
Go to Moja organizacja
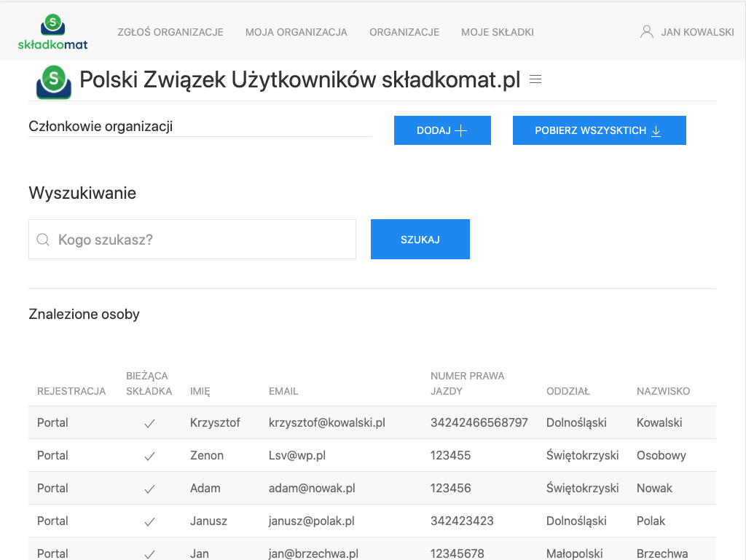pos(297,32)
